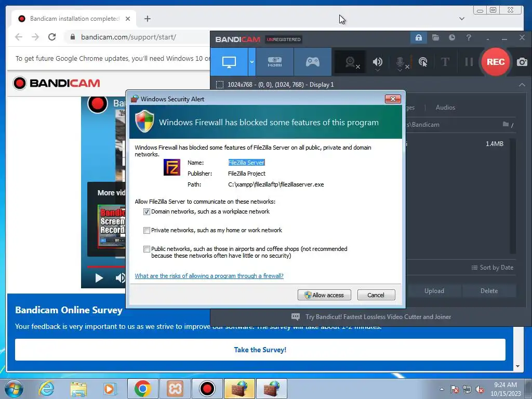The image size is (532, 399).
Task: Click the speaker sound icon in Bandicam
Action: click(x=377, y=62)
